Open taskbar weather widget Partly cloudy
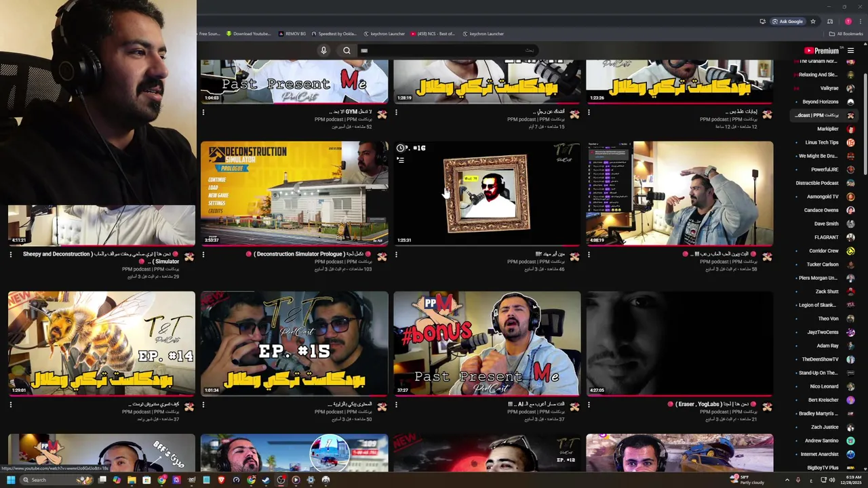The width and height of the screenshot is (868, 488). point(747,480)
